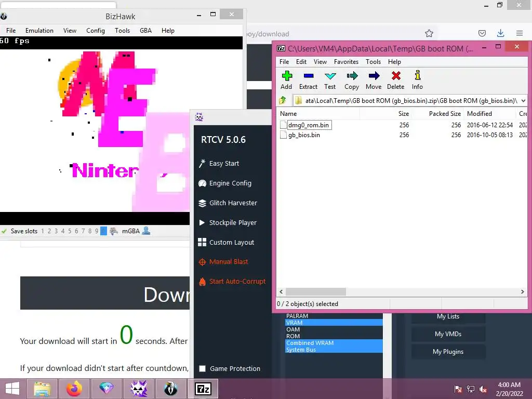Expand the 7-Zip address path dropdown
This screenshot has width=532, height=399.
click(523, 100)
